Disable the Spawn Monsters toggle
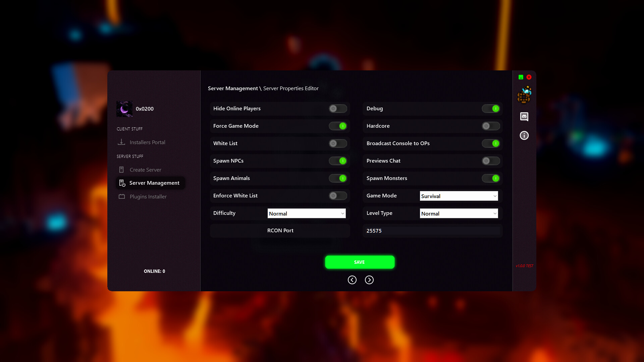 click(x=491, y=178)
